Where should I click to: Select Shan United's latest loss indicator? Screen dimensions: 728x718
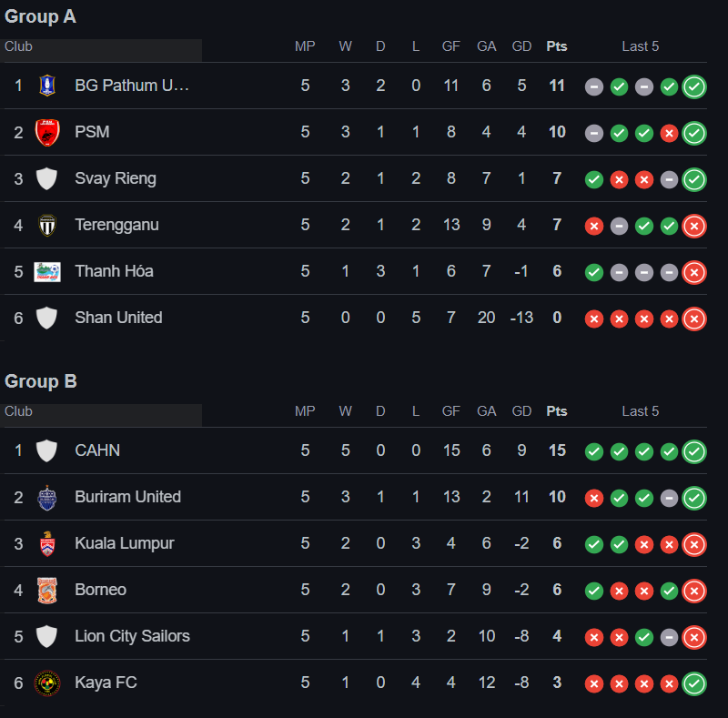pyautogui.click(x=694, y=319)
